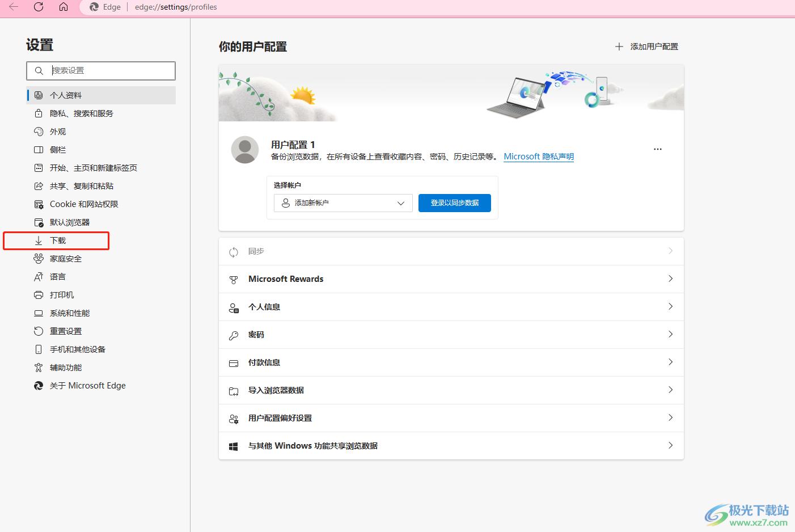Screen dimensions: 795x532
Task: Click the payment card icon
Action: point(234,363)
